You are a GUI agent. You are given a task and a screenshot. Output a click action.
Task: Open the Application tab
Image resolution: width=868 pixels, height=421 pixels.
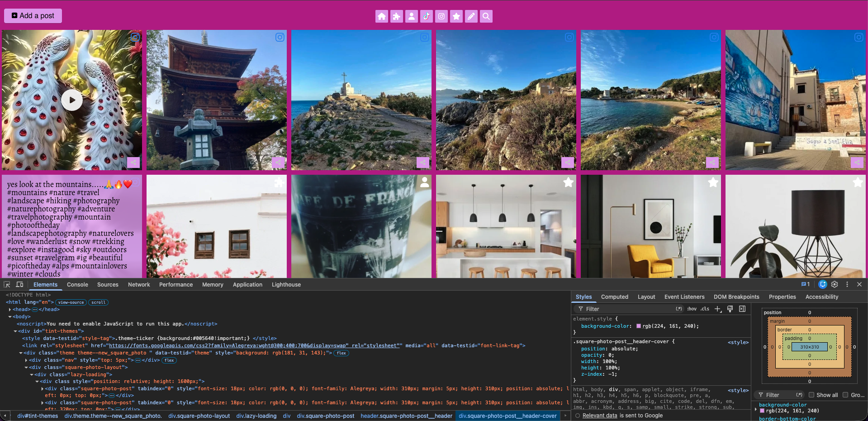pyautogui.click(x=247, y=285)
